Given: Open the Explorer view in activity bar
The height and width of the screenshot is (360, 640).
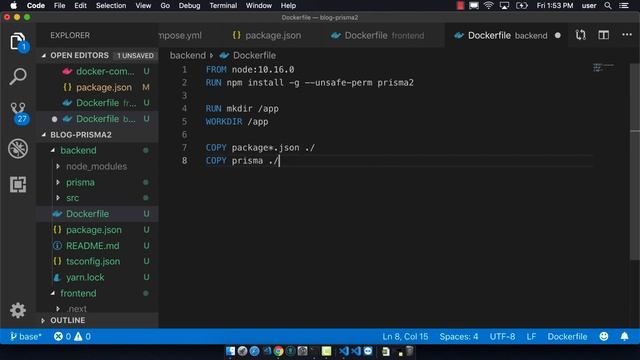Looking at the screenshot, I should [x=18, y=41].
